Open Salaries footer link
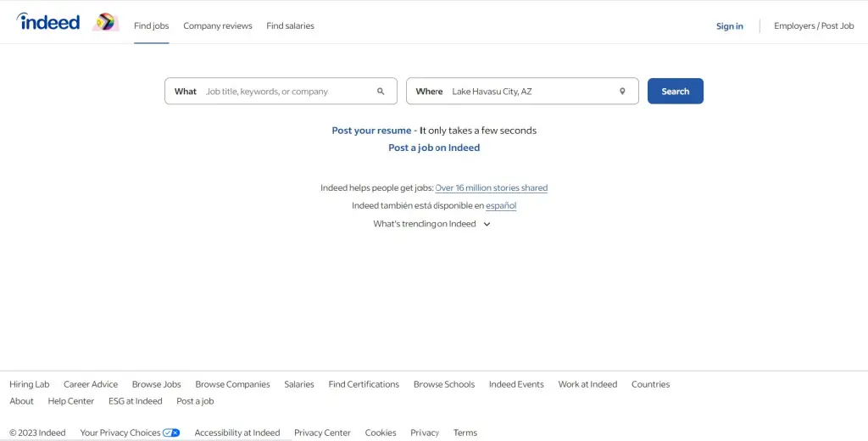The image size is (868, 441). 299,384
